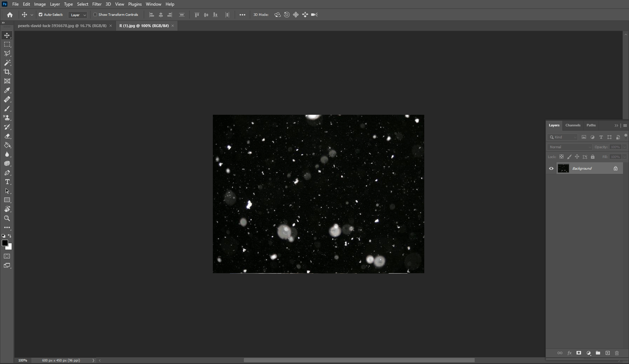The width and height of the screenshot is (629, 364).
Task: Open the Filter menu
Action: pos(97,4)
